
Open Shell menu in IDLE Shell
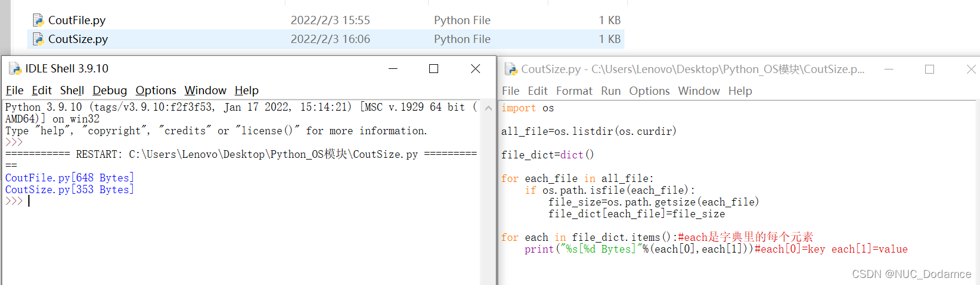tap(72, 90)
